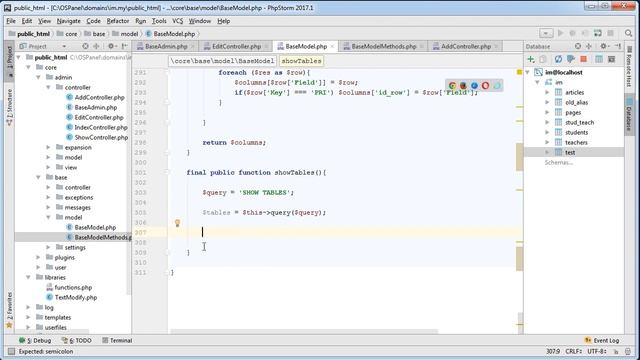The width and height of the screenshot is (640, 360).
Task: Open page in Opera browser icon
Action: [485, 86]
